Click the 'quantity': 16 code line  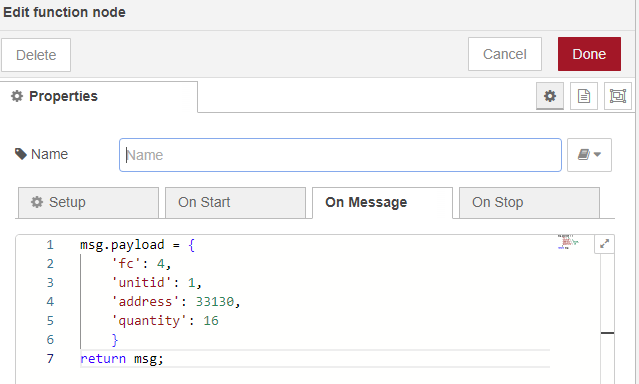[x=165, y=320]
